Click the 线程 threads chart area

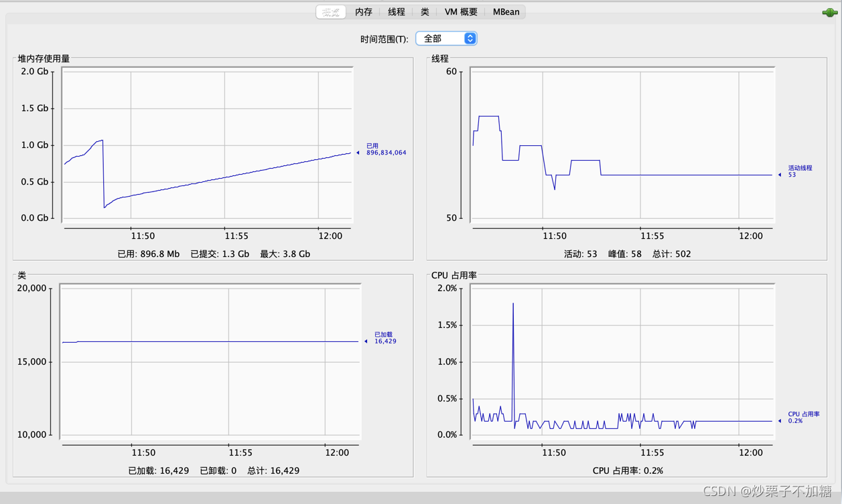[x=622, y=144]
